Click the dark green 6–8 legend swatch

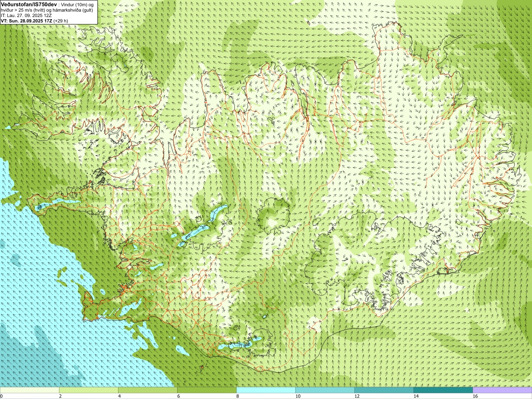point(207,390)
